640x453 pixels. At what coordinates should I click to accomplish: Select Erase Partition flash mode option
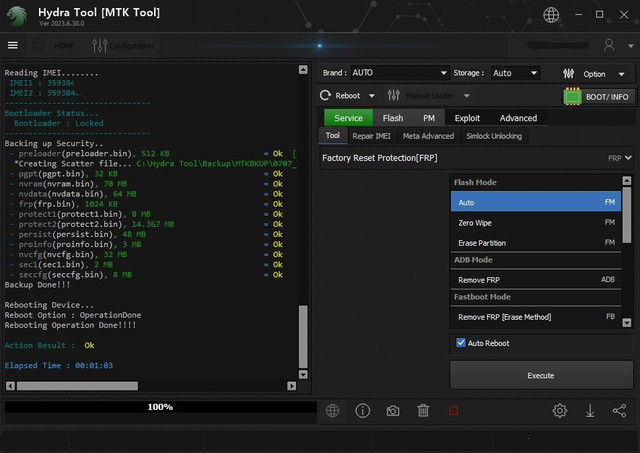[536, 243]
